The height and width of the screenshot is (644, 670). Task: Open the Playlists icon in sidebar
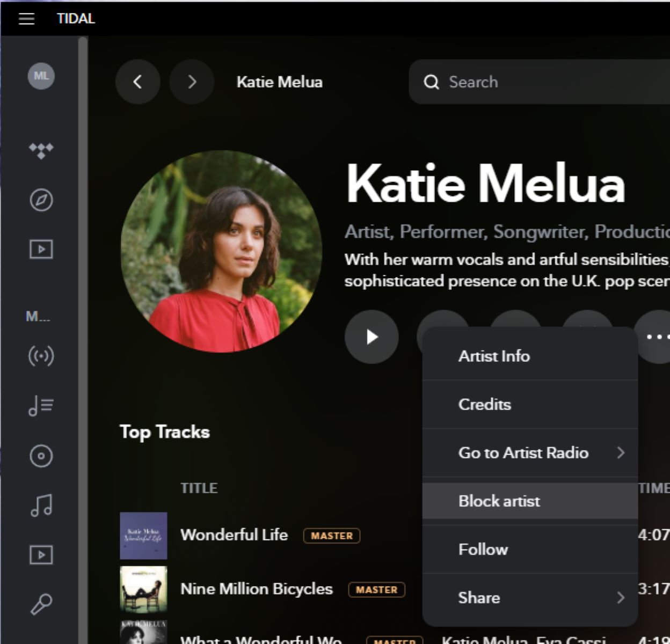click(x=41, y=406)
